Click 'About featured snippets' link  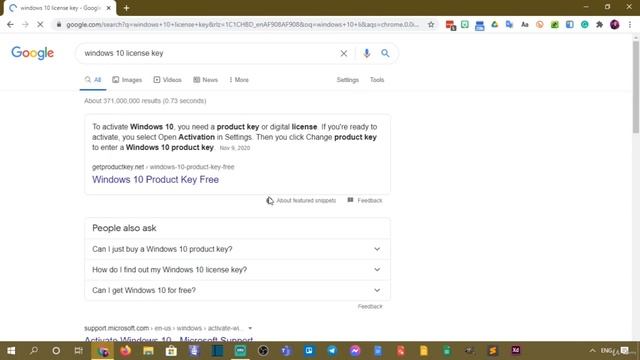point(306,200)
